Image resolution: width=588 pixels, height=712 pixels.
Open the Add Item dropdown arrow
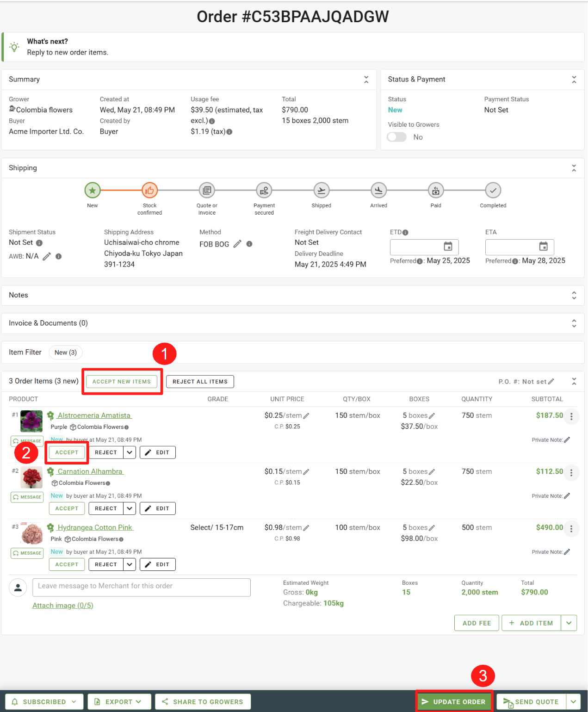569,623
